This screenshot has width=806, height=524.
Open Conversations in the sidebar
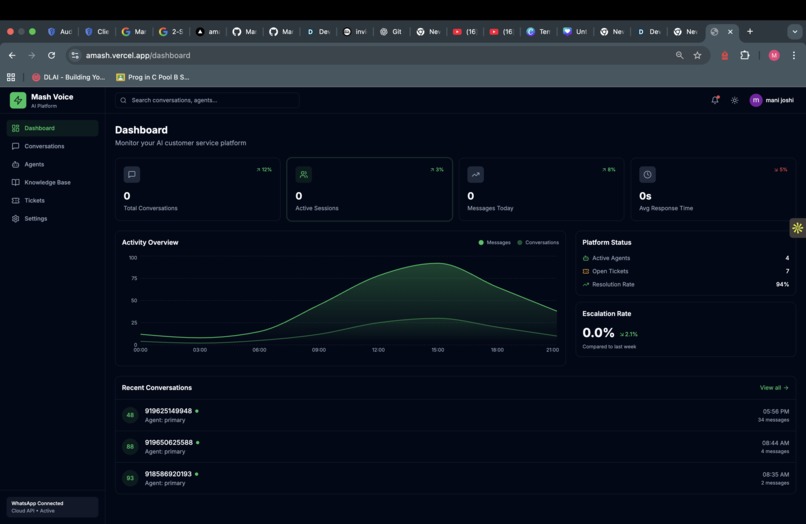(x=52, y=146)
